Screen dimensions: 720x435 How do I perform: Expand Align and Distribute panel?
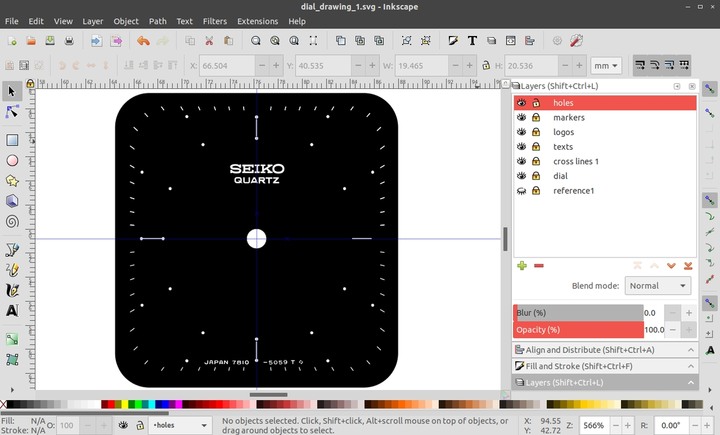605,350
